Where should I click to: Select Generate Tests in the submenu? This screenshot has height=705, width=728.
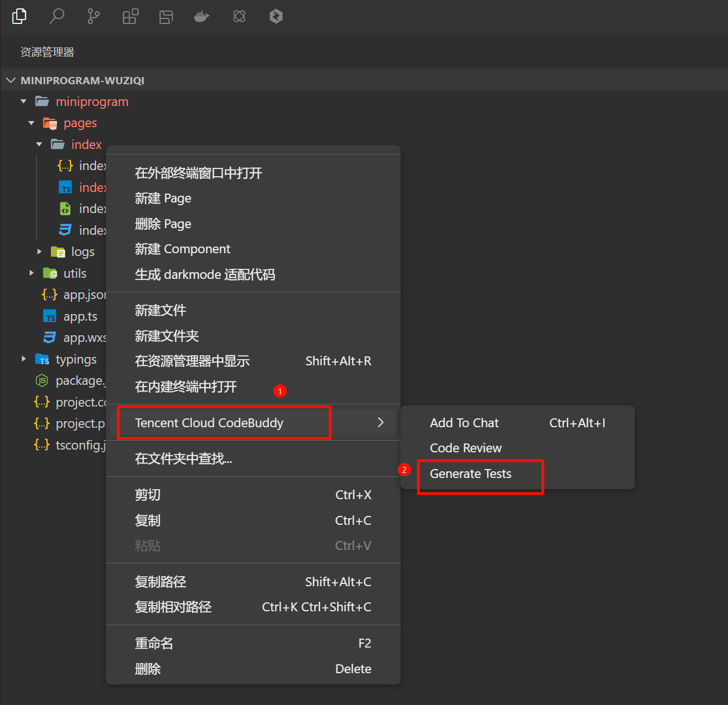tap(470, 474)
